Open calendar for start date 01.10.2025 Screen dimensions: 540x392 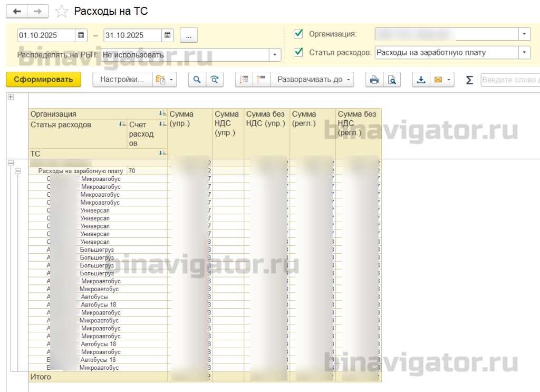point(81,35)
